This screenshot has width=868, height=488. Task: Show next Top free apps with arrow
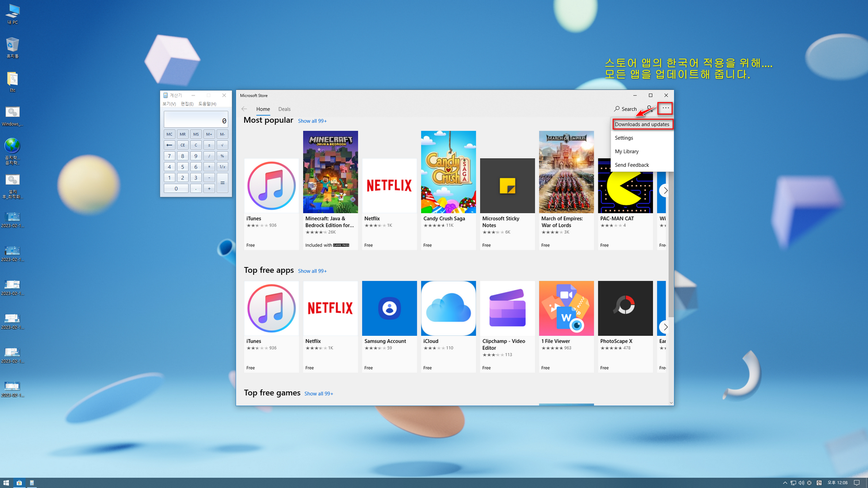coord(665,327)
